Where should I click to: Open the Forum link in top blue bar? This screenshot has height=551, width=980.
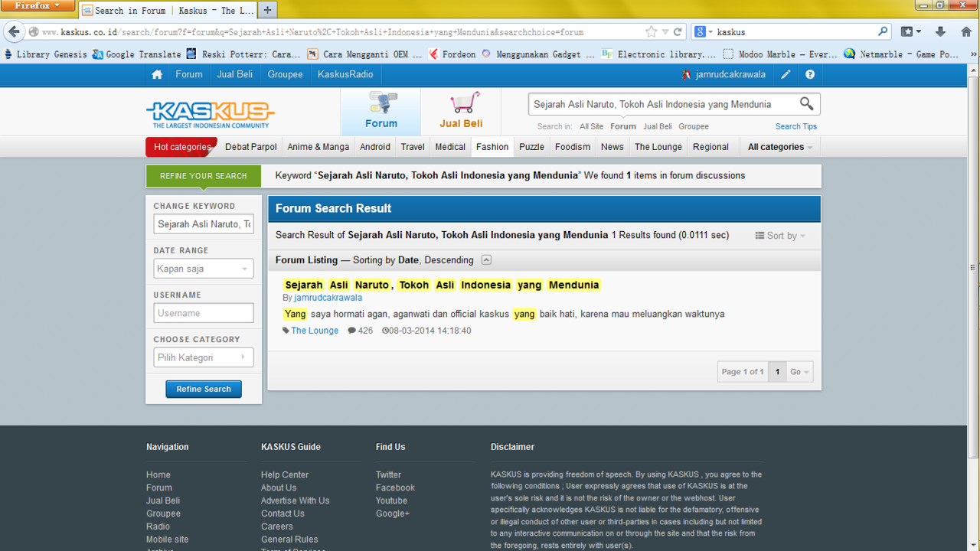[189, 74]
